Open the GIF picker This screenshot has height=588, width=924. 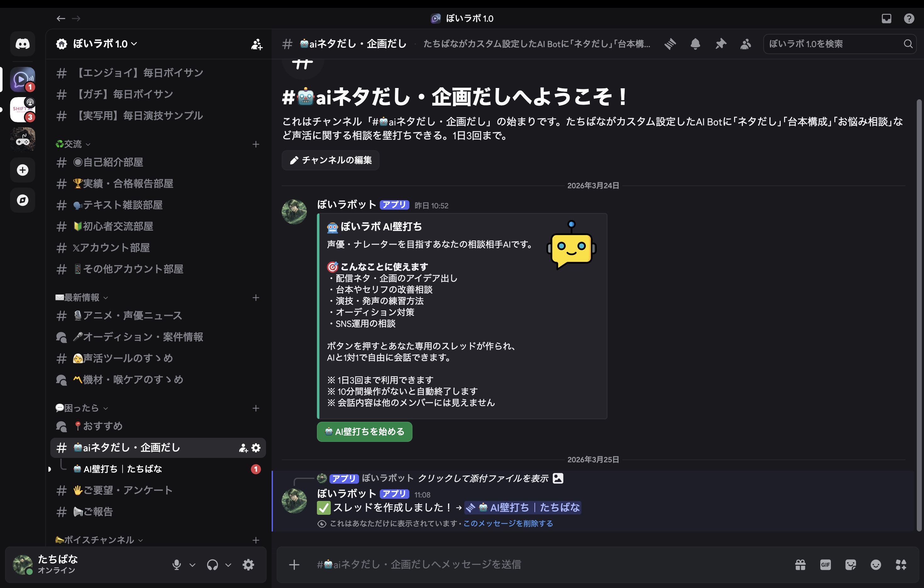[x=825, y=564]
